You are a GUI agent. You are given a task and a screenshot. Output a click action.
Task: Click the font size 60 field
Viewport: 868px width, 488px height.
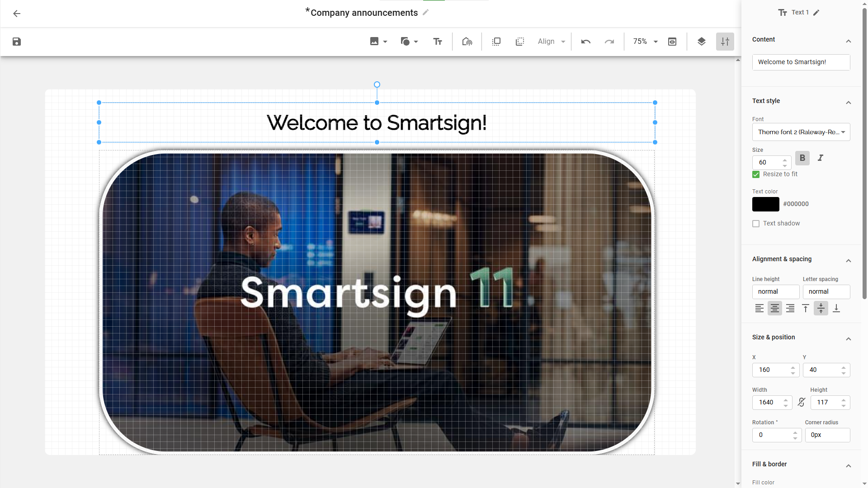[x=769, y=162]
